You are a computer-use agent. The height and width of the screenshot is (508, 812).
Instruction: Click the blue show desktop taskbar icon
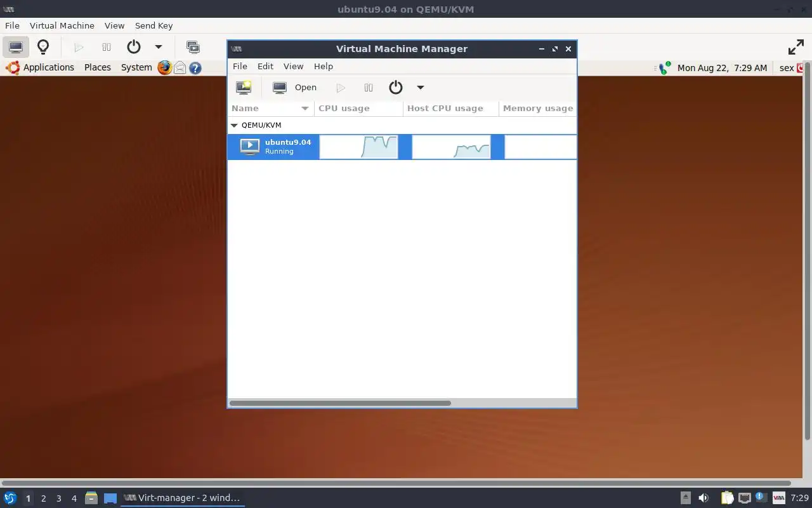coord(110,498)
